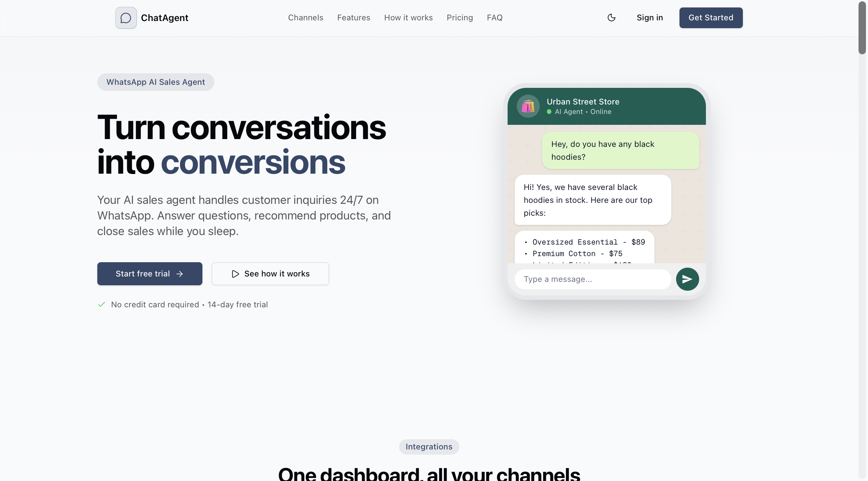Viewport: 868px width, 481px height.
Task: Click the WhatsApp AI Sales Agent badge
Action: pos(156,82)
